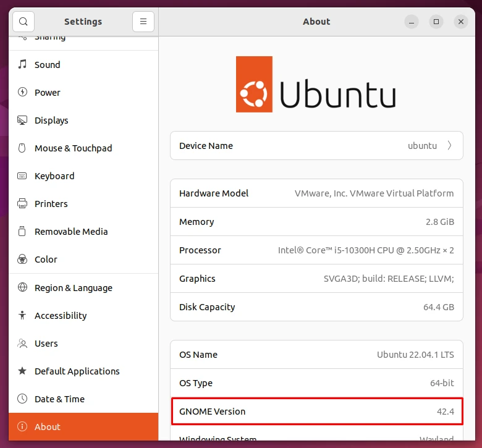Select Displays in the sidebar

[x=83, y=120]
